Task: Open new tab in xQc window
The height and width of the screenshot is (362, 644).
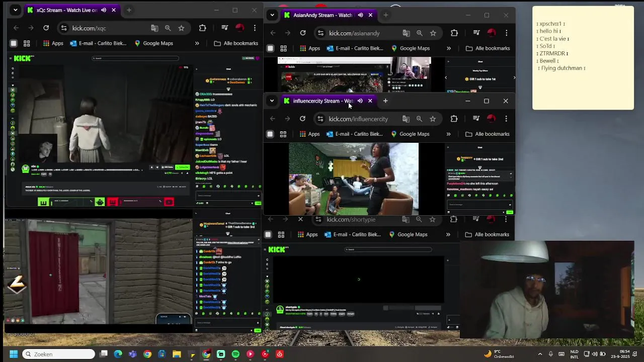Action: pyautogui.click(x=129, y=10)
